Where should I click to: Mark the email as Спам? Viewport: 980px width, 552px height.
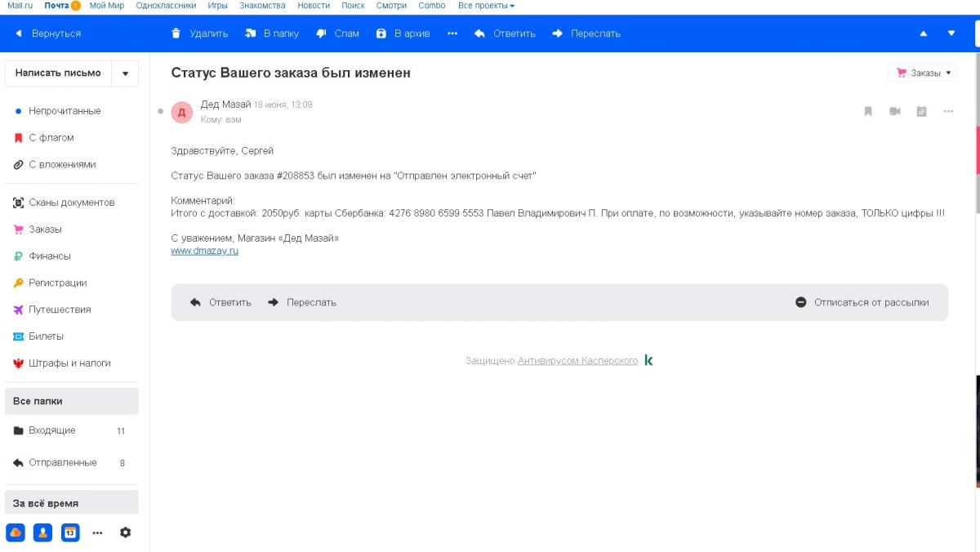pos(337,33)
